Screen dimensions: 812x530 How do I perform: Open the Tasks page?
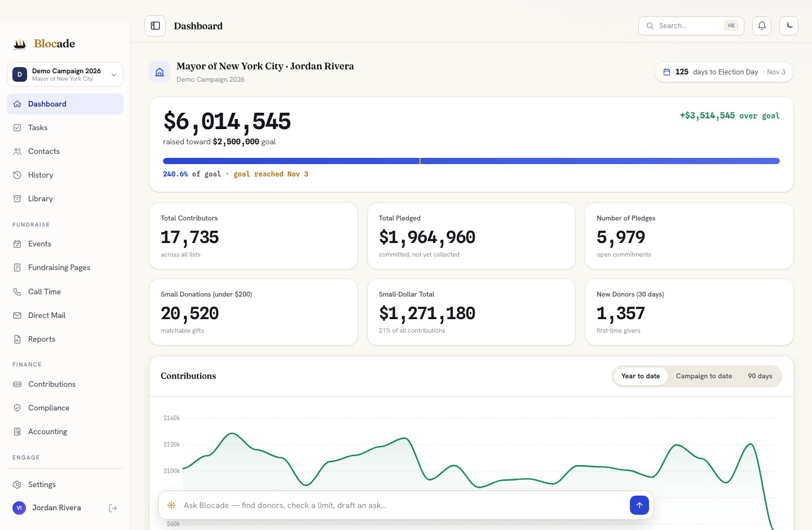65,128
